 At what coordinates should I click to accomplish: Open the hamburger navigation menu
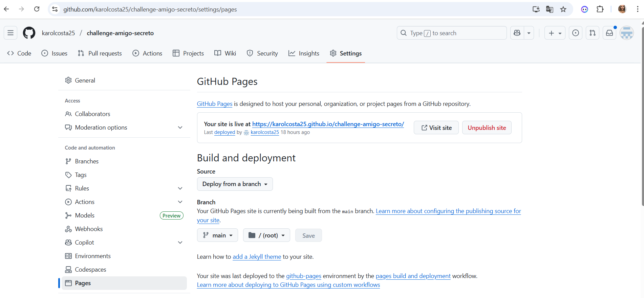[10, 33]
